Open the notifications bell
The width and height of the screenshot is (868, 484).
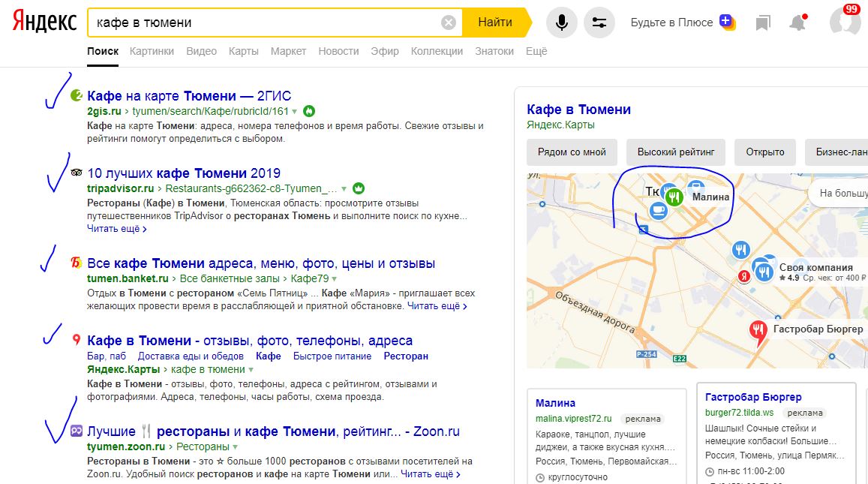click(x=797, y=23)
